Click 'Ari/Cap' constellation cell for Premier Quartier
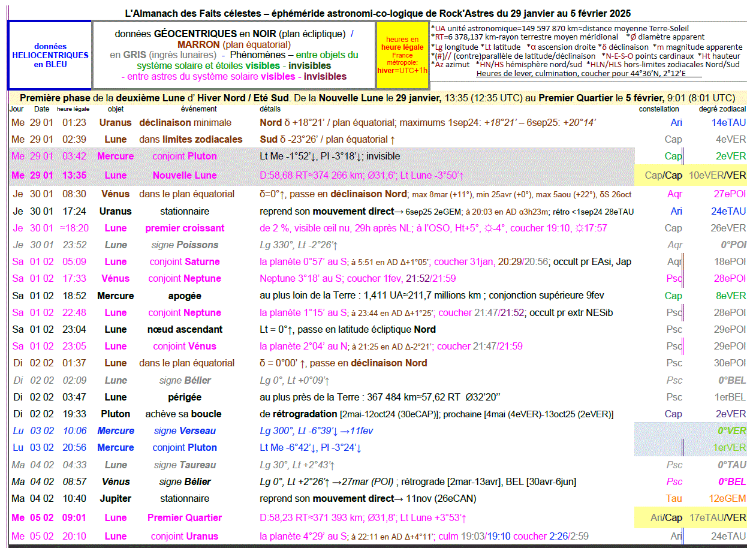 point(667,517)
